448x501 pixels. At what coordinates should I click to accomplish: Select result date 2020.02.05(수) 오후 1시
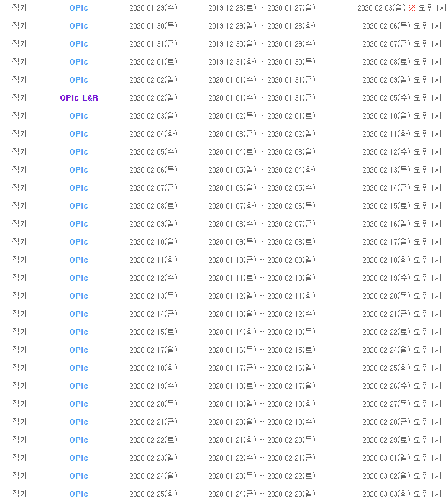pos(401,97)
